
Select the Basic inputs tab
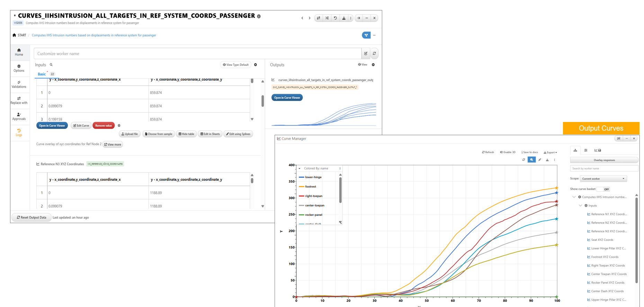pos(42,74)
